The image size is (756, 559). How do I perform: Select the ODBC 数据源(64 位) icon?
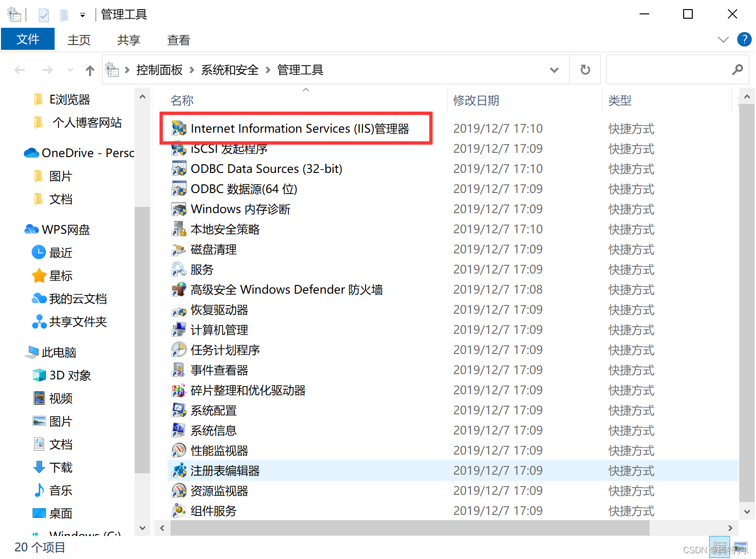(179, 189)
